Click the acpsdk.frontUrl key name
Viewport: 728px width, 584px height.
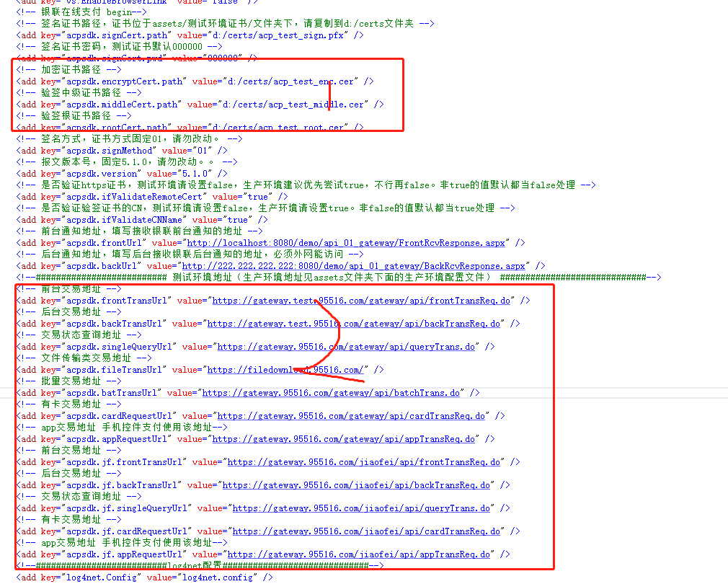point(105,243)
